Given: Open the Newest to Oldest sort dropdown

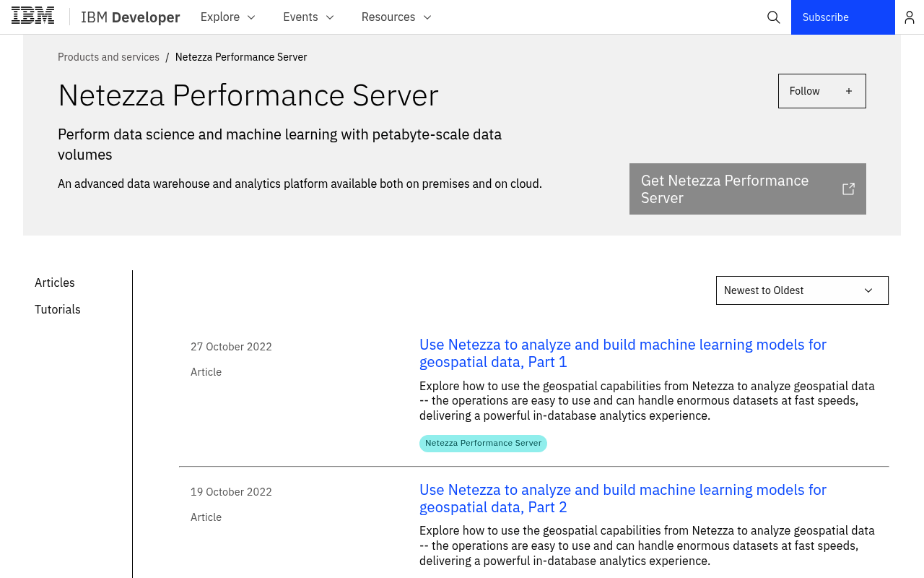Looking at the screenshot, I should 802,290.
